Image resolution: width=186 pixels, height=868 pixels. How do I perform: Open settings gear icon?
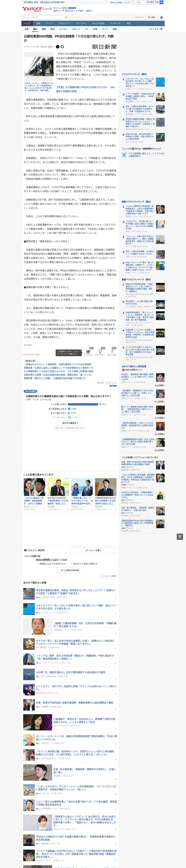coord(161,17)
